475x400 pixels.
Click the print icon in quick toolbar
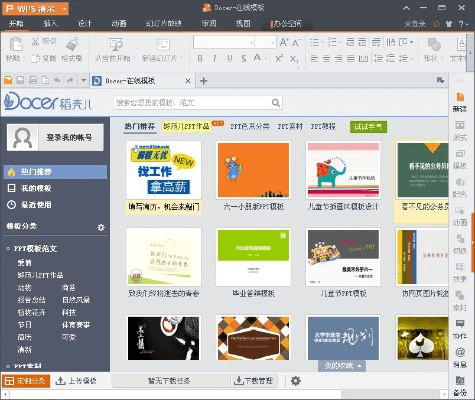(x=33, y=80)
